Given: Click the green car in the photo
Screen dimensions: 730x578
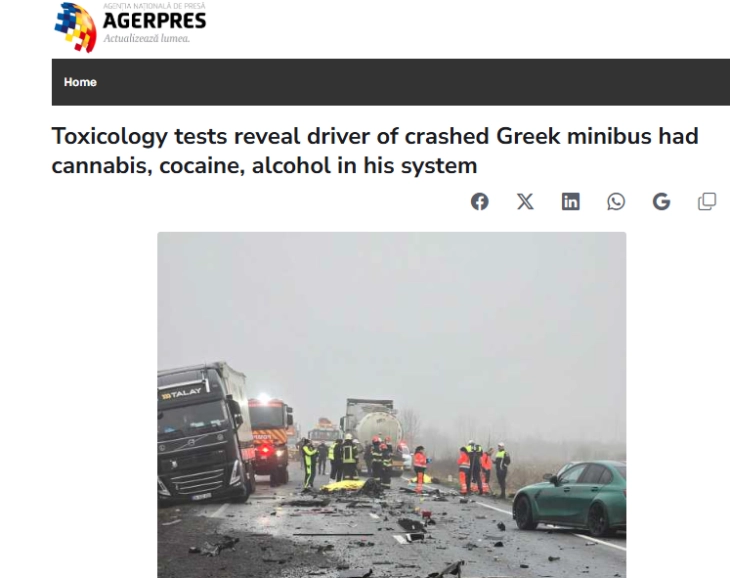Looking at the screenshot, I should 570,497.
